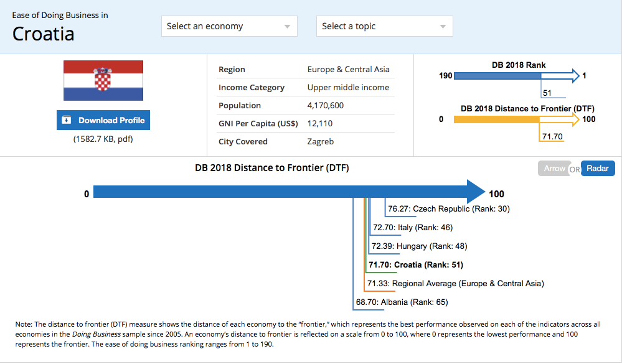The image size is (622, 364).
Task: Expand the Select a topic dropdown
Action: [384, 26]
